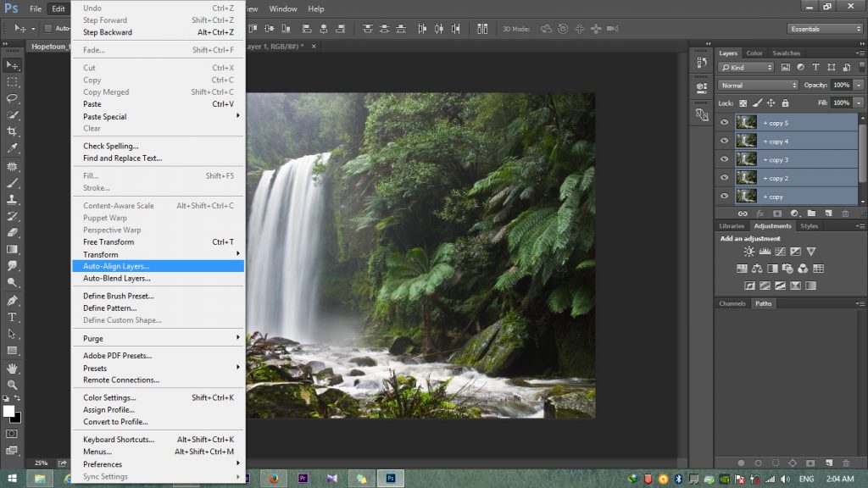Select the Lasso tool
The height and width of the screenshot is (488, 868).
(x=13, y=98)
